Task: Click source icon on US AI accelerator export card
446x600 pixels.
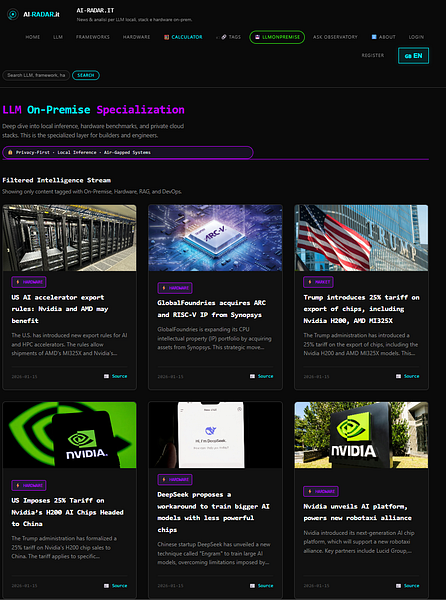Action: pyautogui.click(x=106, y=376)
